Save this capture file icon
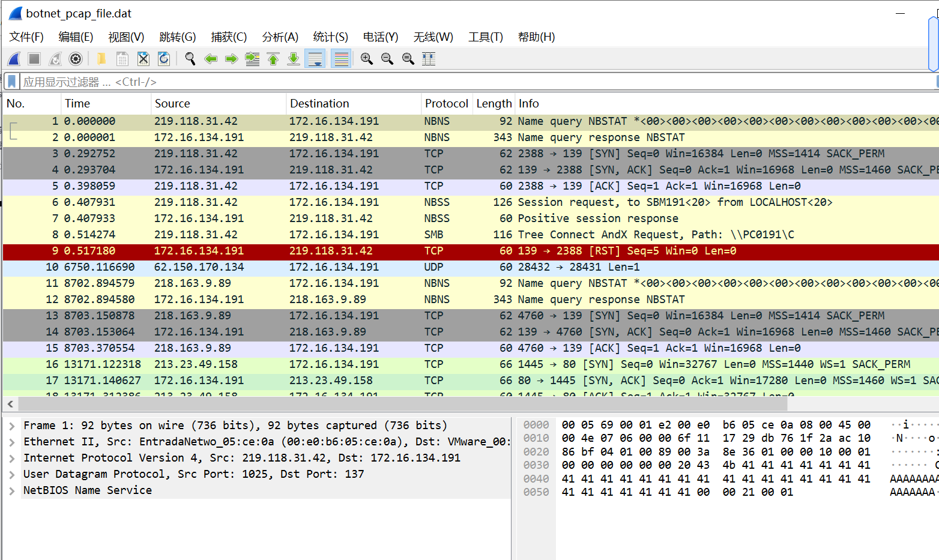 click(122, 59)
